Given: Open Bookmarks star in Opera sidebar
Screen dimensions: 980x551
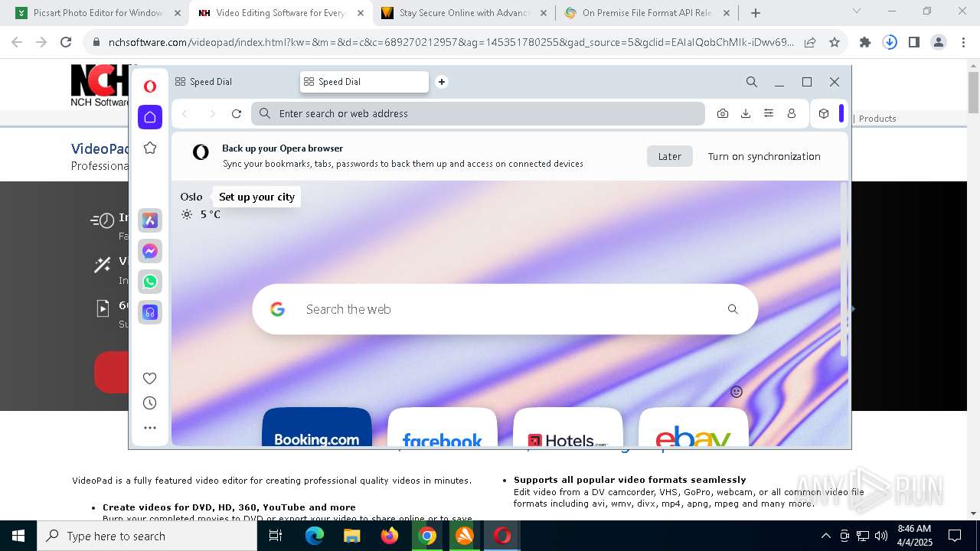Looking at the screenshot, I should click(150, 148).
